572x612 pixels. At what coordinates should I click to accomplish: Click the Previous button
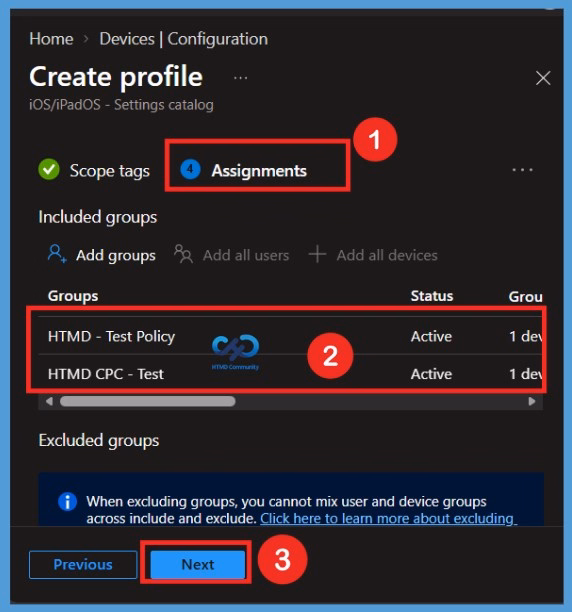[x=83, y=564]
